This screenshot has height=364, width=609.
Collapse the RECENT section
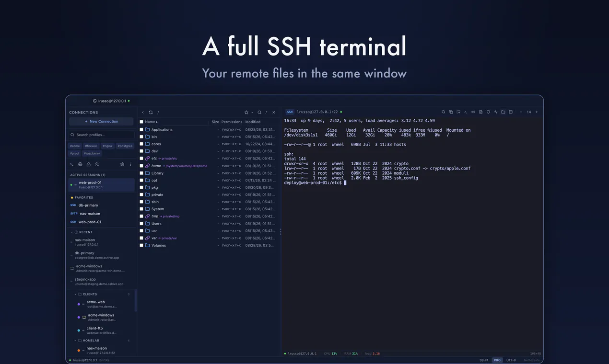point(72,232)
